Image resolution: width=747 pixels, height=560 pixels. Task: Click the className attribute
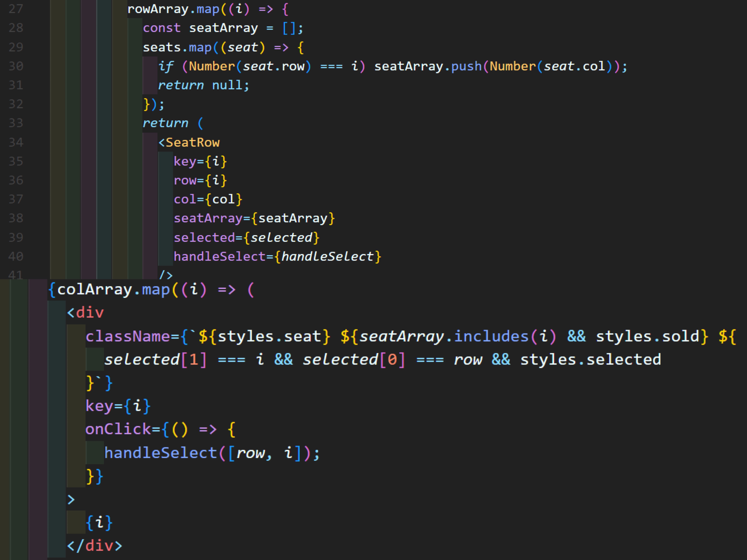[128, 337]
